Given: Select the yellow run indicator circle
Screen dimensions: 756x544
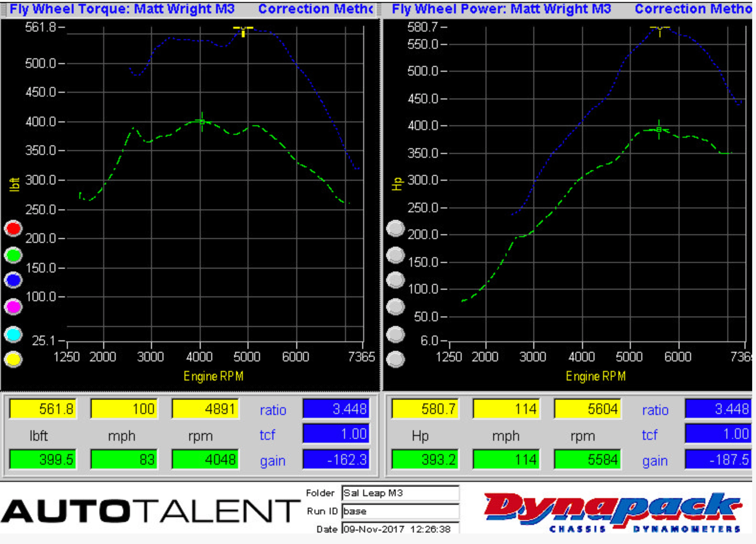Looking at the screenshot, I should pyautogui.click(x=13, y=359).
